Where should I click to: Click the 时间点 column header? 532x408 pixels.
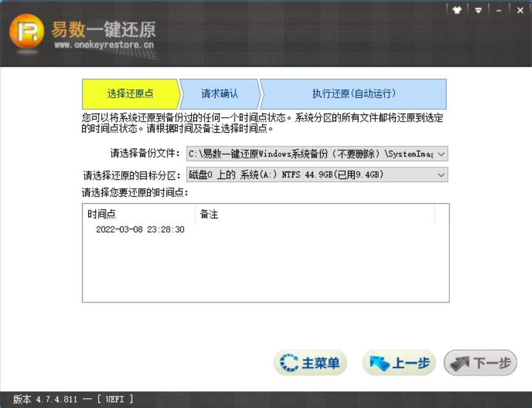pyautogui.click(x=139, y=214)
